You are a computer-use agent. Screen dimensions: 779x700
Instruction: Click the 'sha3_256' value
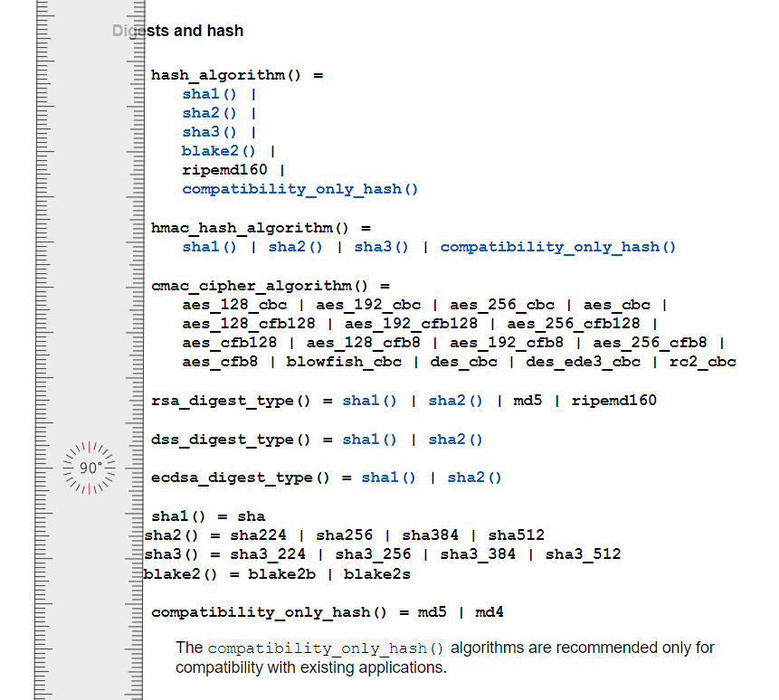pos(373,554)
